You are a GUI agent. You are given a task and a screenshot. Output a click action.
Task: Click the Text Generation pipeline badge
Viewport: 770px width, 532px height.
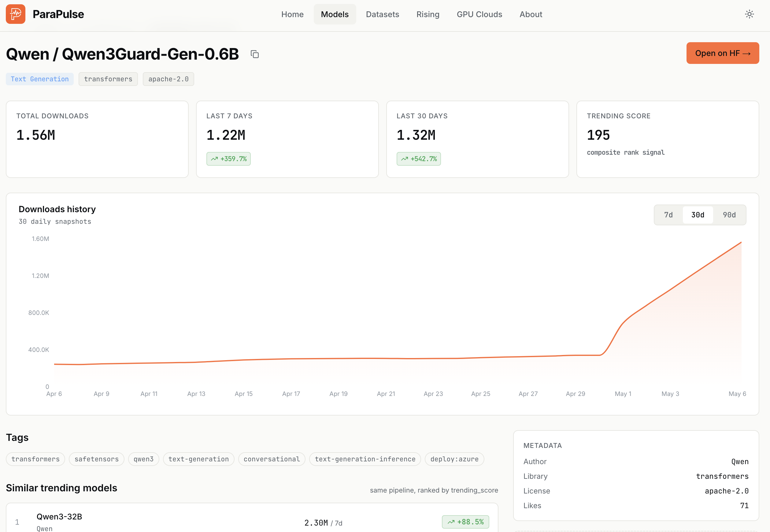(x=40, y=79)
